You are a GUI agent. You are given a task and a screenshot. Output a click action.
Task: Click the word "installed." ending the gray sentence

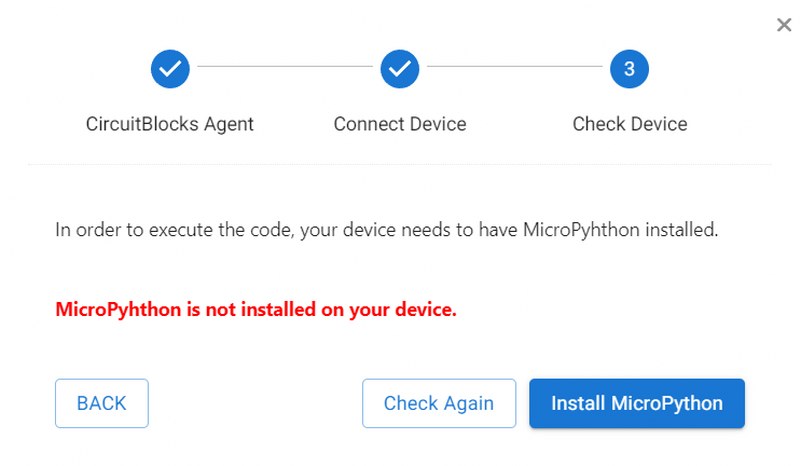[682, 230]
